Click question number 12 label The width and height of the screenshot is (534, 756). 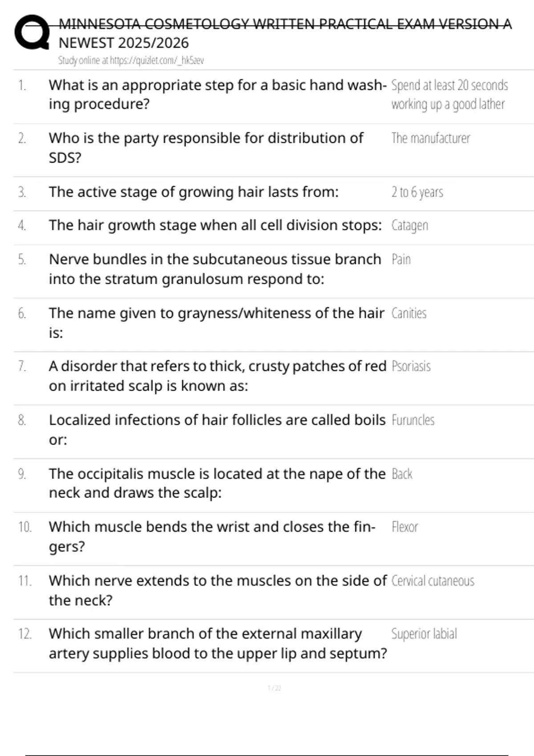[25, 634]
